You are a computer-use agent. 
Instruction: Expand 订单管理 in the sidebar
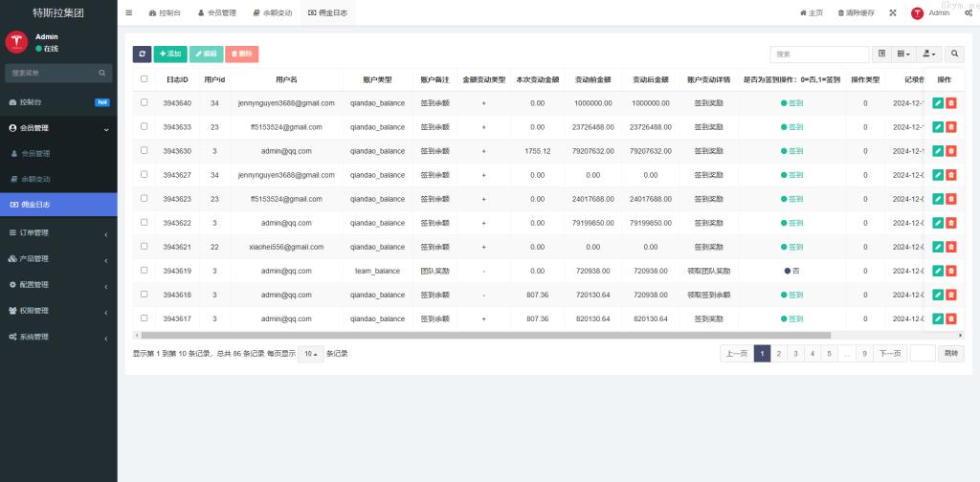click(58, 232)
